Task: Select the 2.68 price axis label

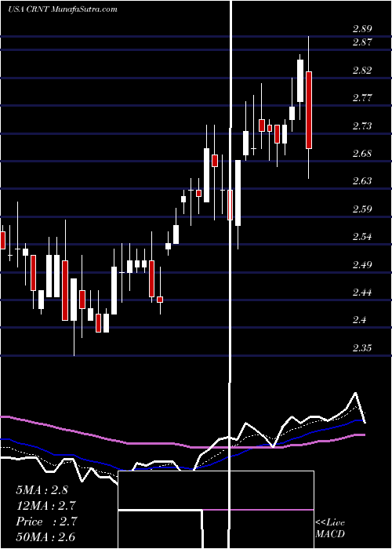Action: point(362,154)
